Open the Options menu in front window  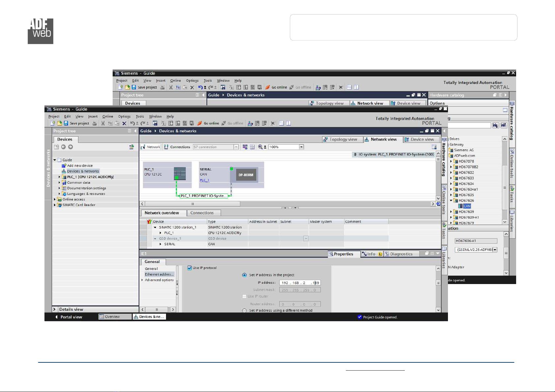pyautogui.click(x=124, y=117)
